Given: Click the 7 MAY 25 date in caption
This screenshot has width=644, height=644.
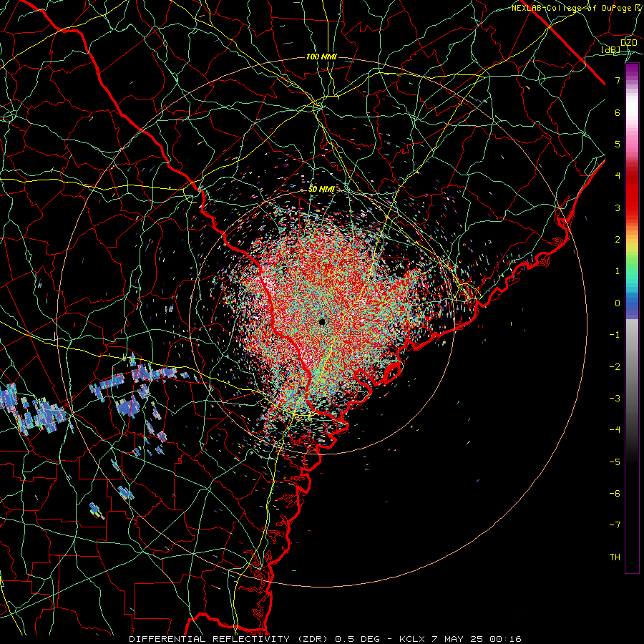Looking at the screenshot, I should (459, 639).
